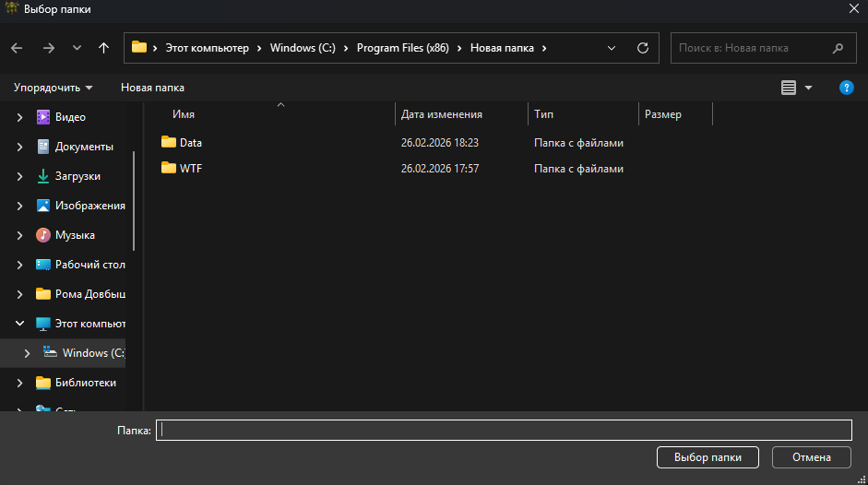Click the view layout icon
Viewport: 868px width, 485px height.
[789, 88]
